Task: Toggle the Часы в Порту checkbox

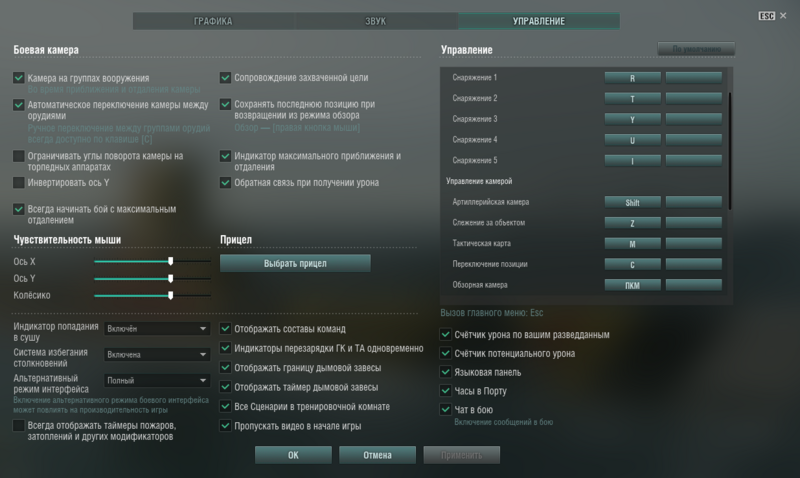Action: click(446, 391)
